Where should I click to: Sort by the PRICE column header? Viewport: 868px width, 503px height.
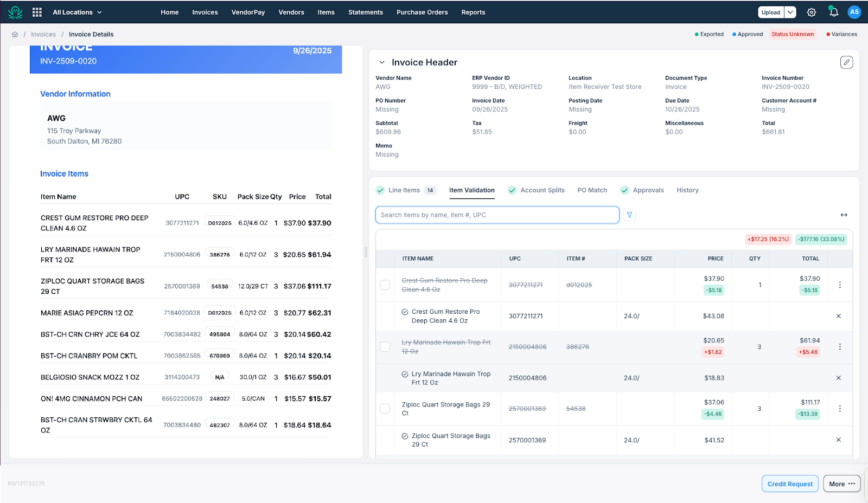pos(716,259)
